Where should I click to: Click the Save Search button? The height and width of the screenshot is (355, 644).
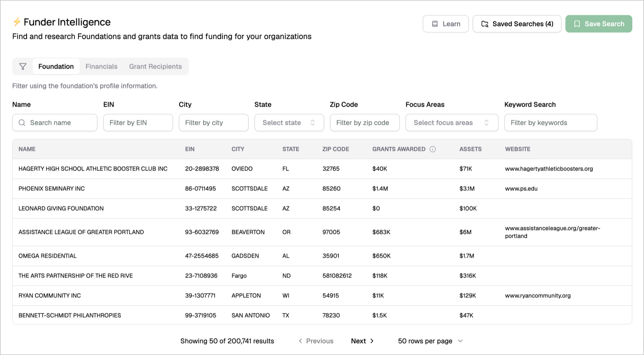[x=599, y=24]
